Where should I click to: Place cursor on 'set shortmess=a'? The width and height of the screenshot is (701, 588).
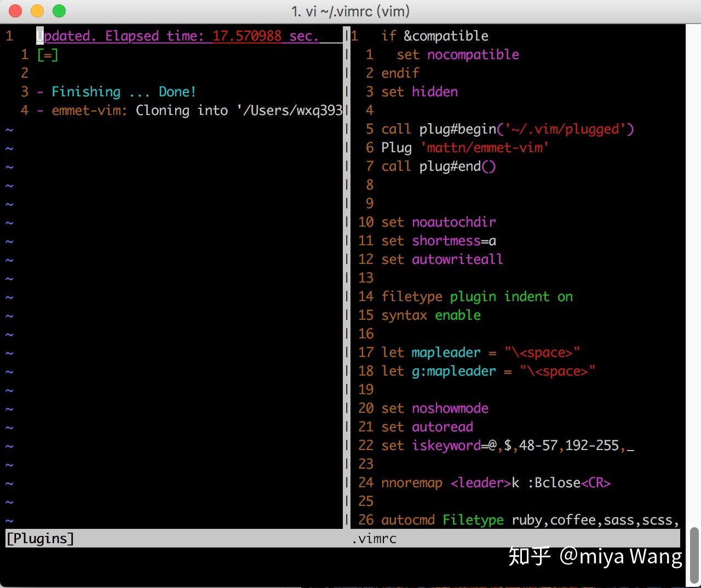pos(439,241)
